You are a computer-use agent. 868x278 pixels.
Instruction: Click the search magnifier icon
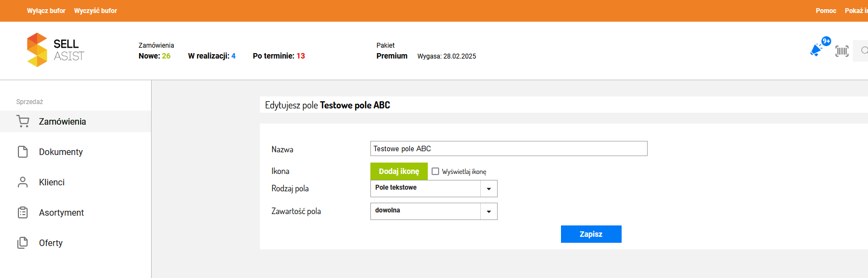click(x=864, y=50)
